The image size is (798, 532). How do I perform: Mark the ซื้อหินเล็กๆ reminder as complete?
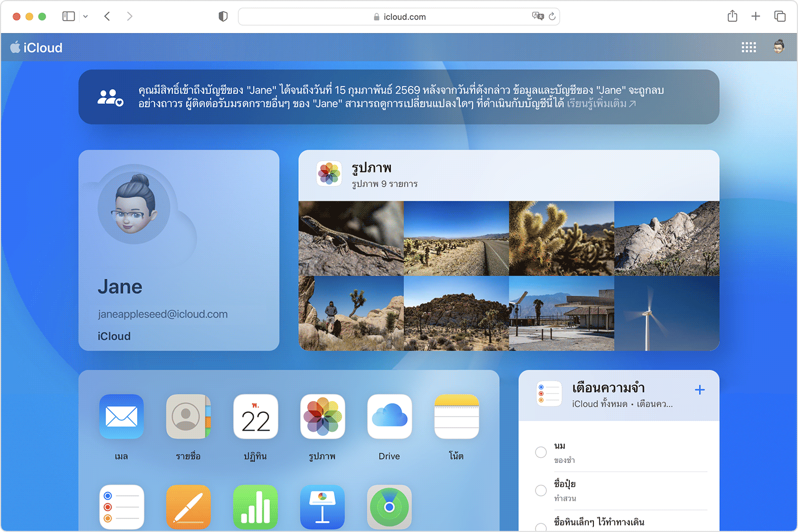(541, 527)
